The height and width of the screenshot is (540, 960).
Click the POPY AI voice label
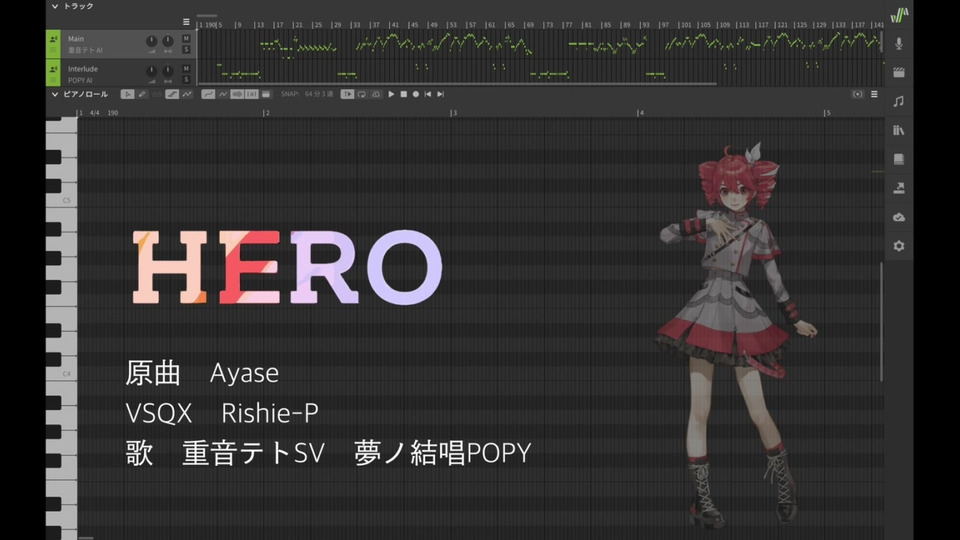point(80,80)
